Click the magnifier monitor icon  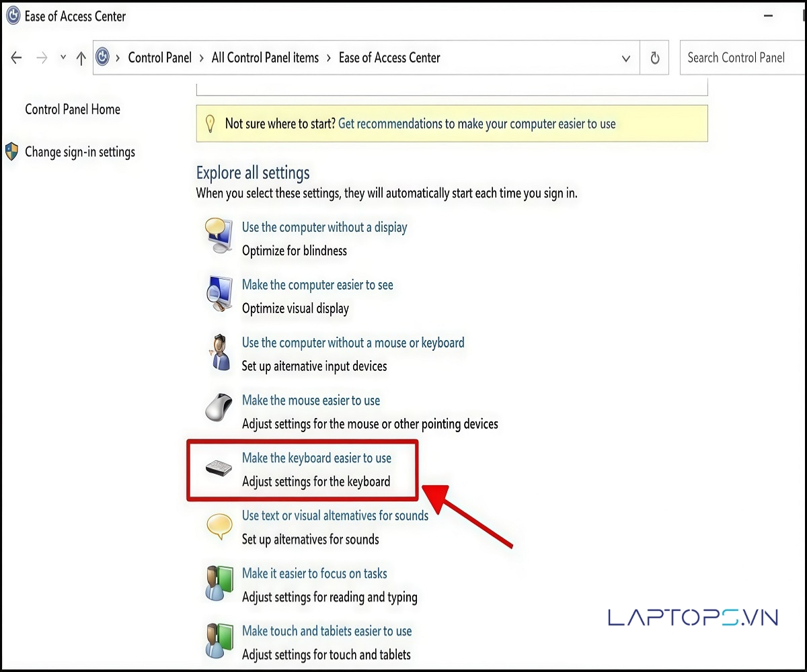[x=219, y=293]
